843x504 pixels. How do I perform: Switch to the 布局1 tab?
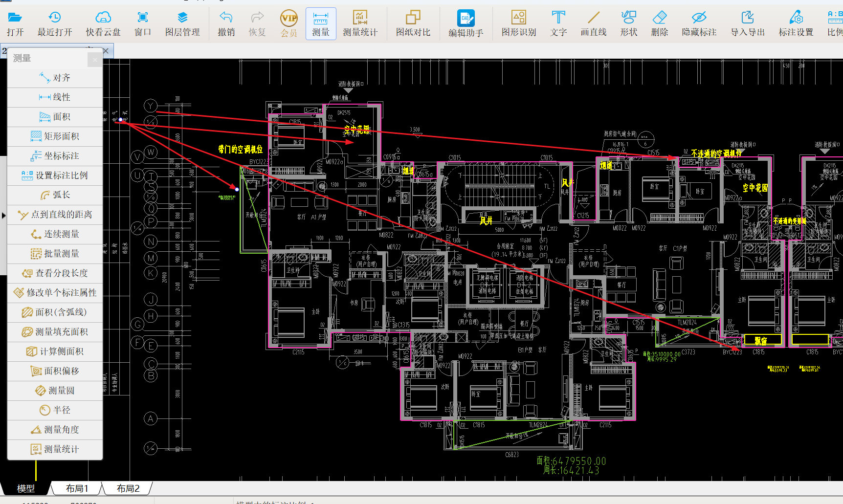[x=77, y=488]
